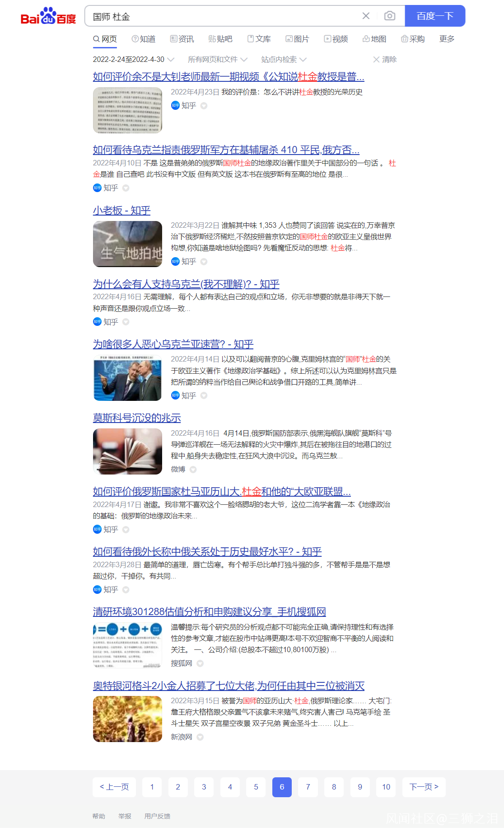This screenshot has height=832, width=504.
Task: Open the open-book thumbnail of 莫斯科号 result
Action: click(x=127, y=451)
